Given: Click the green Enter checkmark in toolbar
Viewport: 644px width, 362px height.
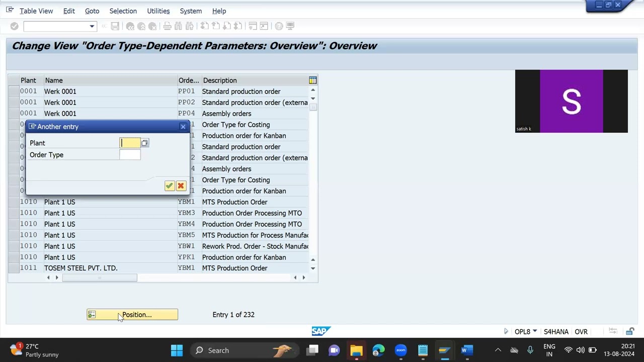Looking at the screenshot, I should point(15,26).
